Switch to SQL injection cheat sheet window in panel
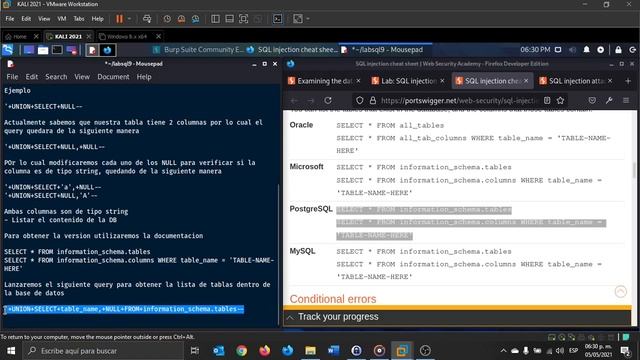This screenshot has height=360, width=640. click(x=292, y=50)
